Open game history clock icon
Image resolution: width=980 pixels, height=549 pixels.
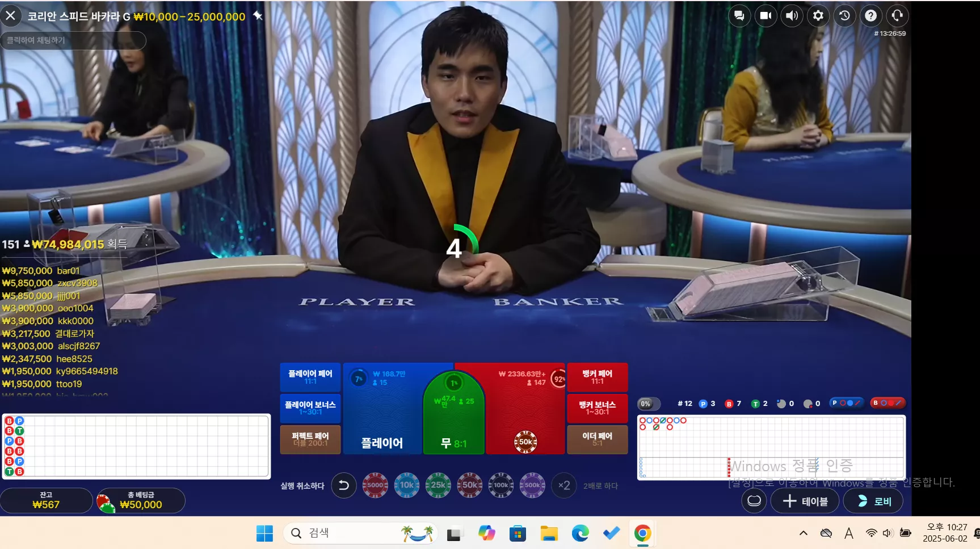tap(844, 16)
